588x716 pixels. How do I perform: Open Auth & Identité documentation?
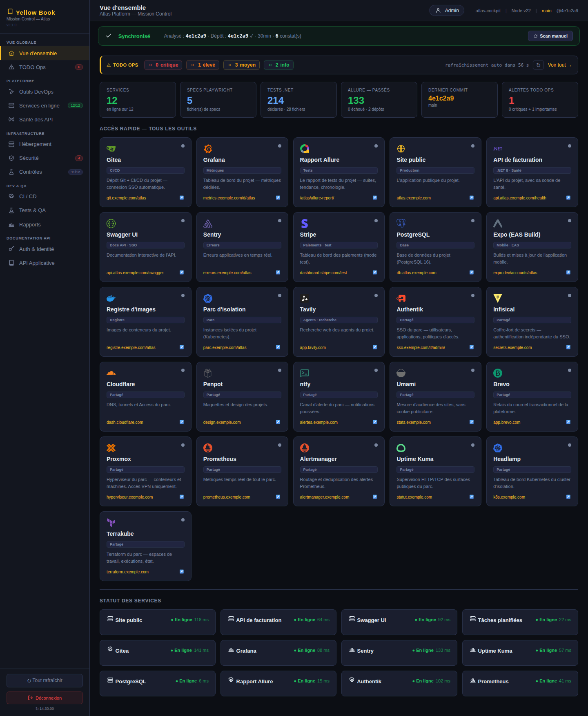pyautogui.click(x=45, y=249)
